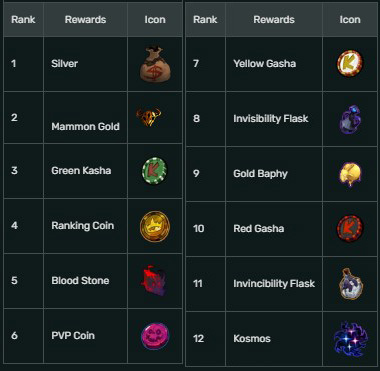This screenshot has width=380, height=371.
Task: Select the Red Gasha chip icon
Action: point(350,229)
